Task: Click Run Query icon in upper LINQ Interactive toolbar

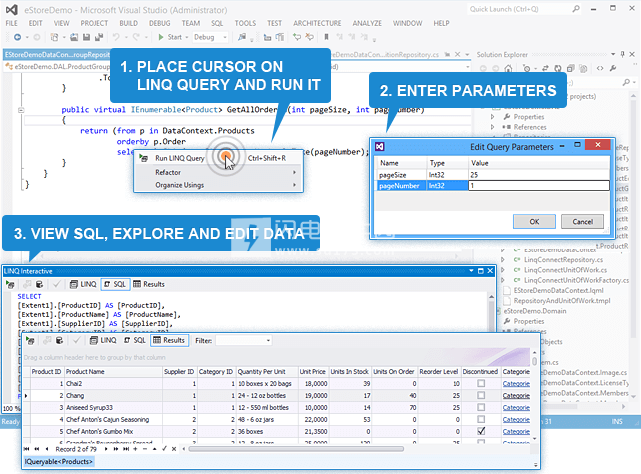Action: 10,284
